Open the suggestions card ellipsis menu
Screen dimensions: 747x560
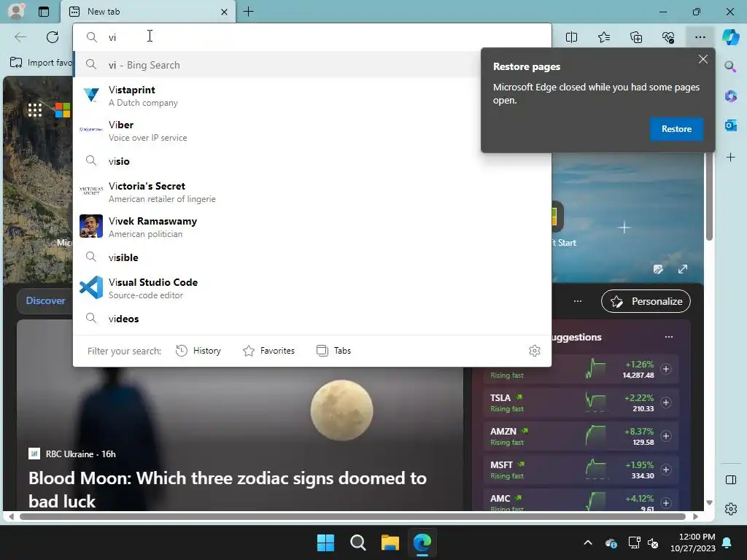coord(669,337)
